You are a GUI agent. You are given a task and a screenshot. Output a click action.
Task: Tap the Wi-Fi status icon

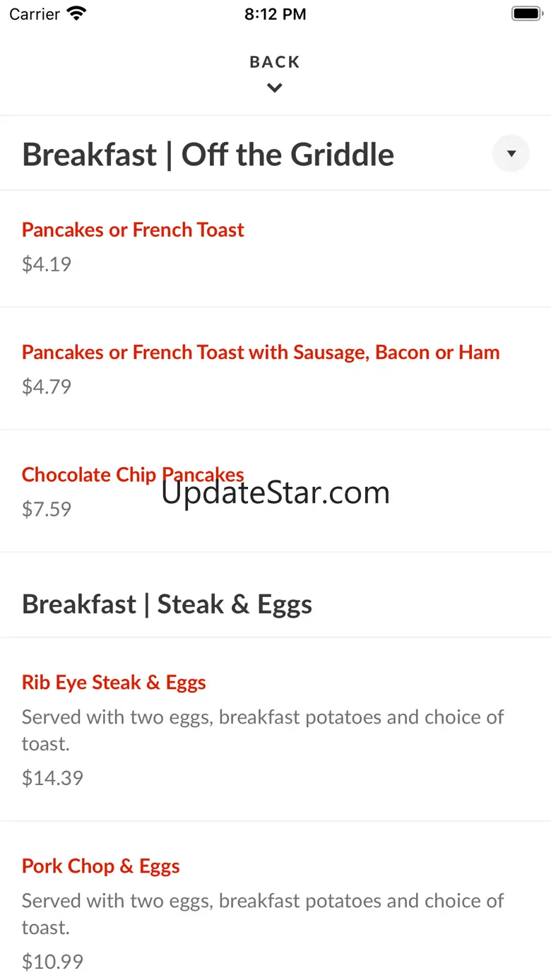(76, 13)
